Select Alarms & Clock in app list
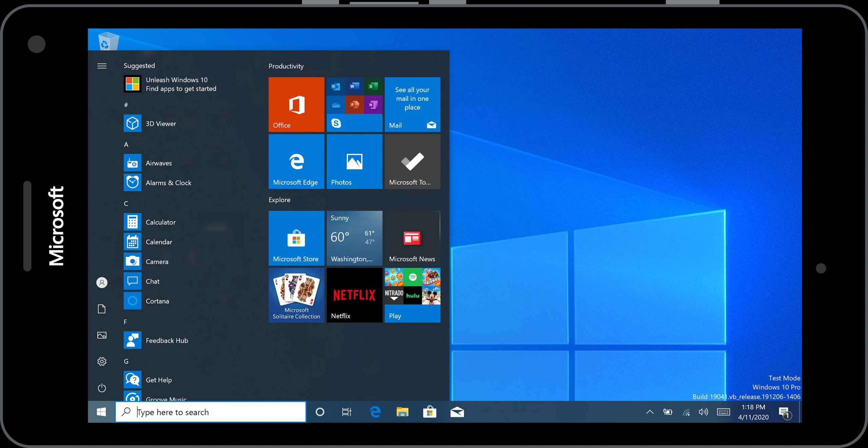Screen dimensions: 868x448 (x=168, y=183)
